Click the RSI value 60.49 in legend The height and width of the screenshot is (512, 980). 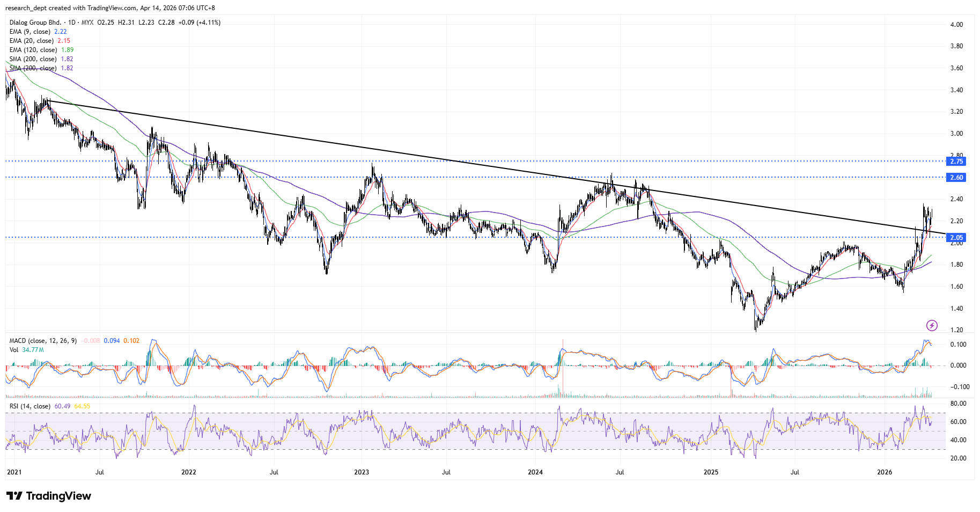(62, 406)
